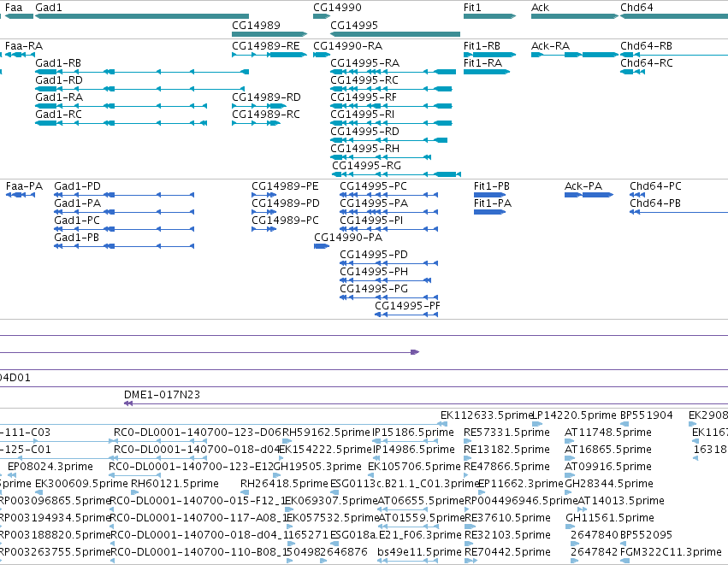Click transcript CG14989-RD
The height and width of the screenshot is (565, 728).
(x=259, y=106)
